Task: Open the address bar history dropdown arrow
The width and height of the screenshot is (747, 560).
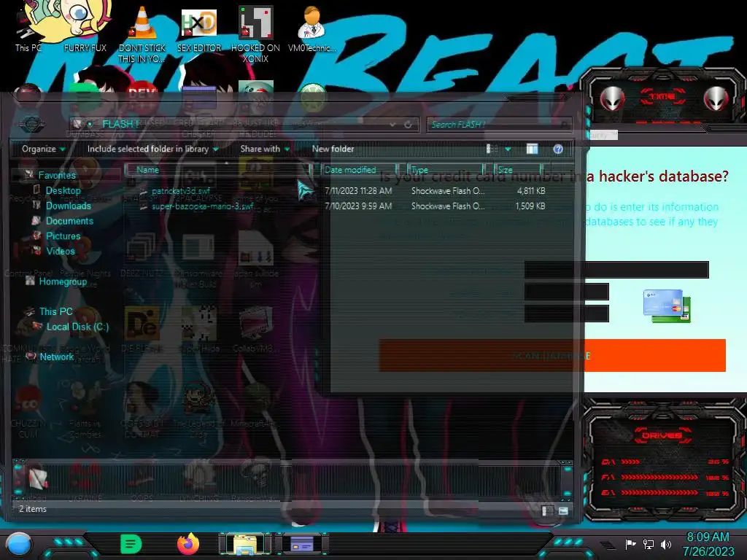Action: (x=392, y=124)
